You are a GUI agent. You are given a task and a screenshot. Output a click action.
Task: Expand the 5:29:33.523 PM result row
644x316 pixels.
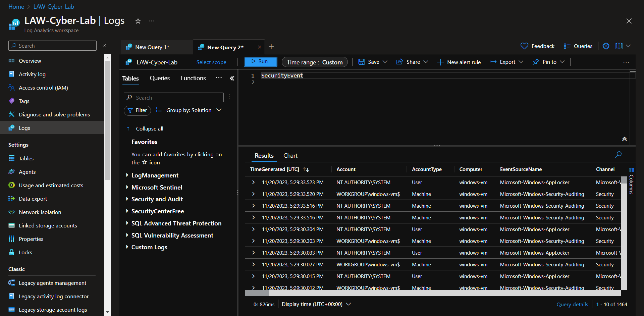tap(254, 182)
